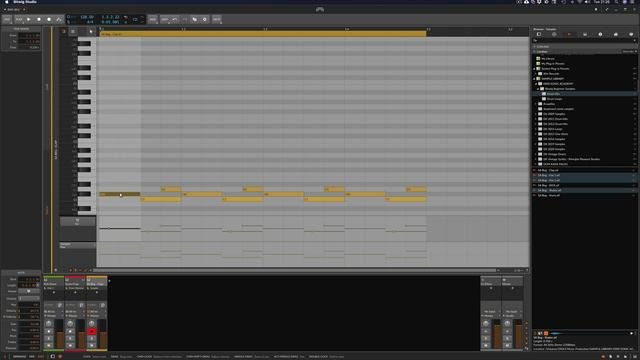Click the Channel field in note inspector
This screenshot has height=360, width=640.
coord(29,298)
